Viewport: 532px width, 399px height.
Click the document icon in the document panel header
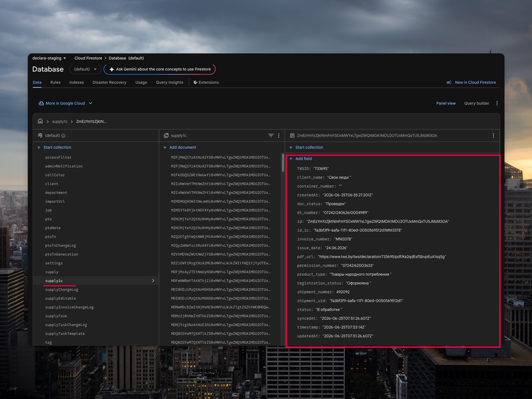292,135
